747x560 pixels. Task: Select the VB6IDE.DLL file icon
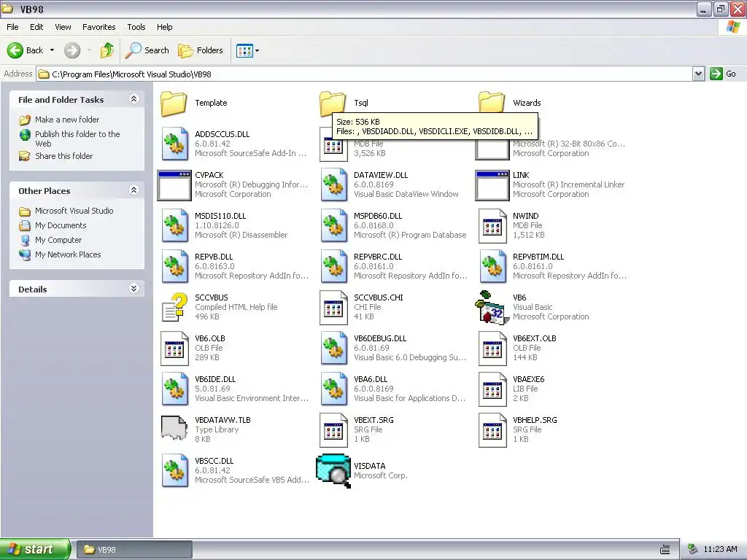click(x=174, y=389)
